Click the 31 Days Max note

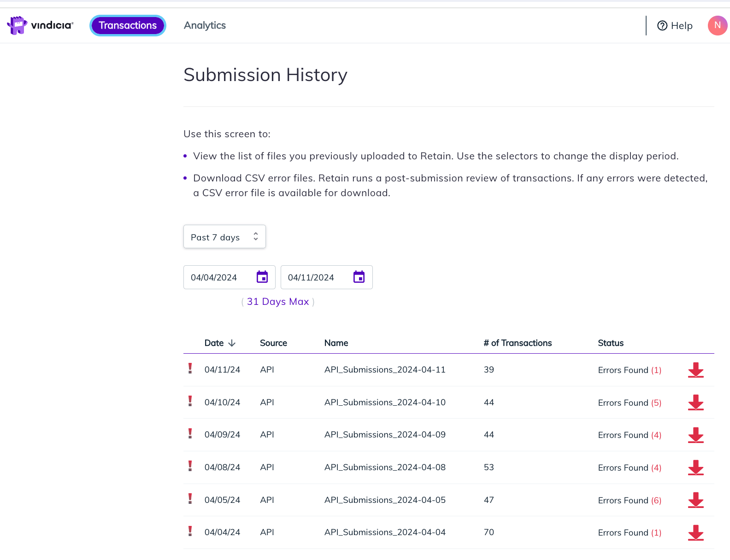coord(278,302)
